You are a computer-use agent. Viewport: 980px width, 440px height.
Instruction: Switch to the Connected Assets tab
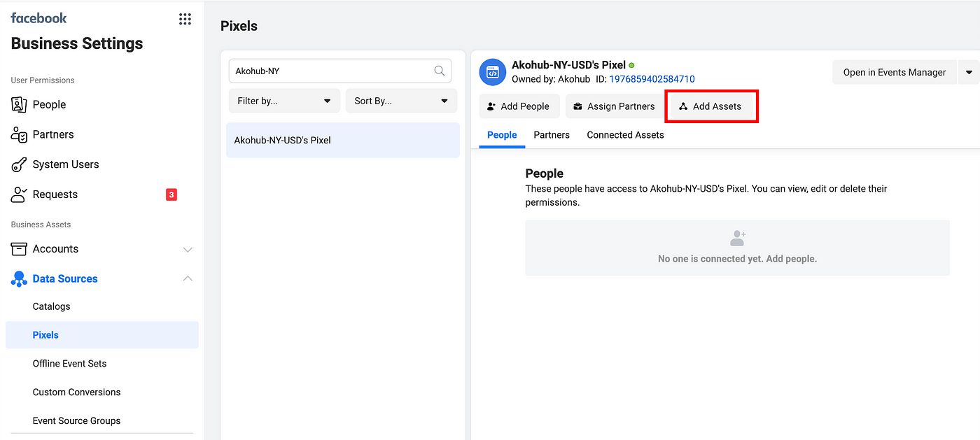pyautogui.click(x=625, y=135)
